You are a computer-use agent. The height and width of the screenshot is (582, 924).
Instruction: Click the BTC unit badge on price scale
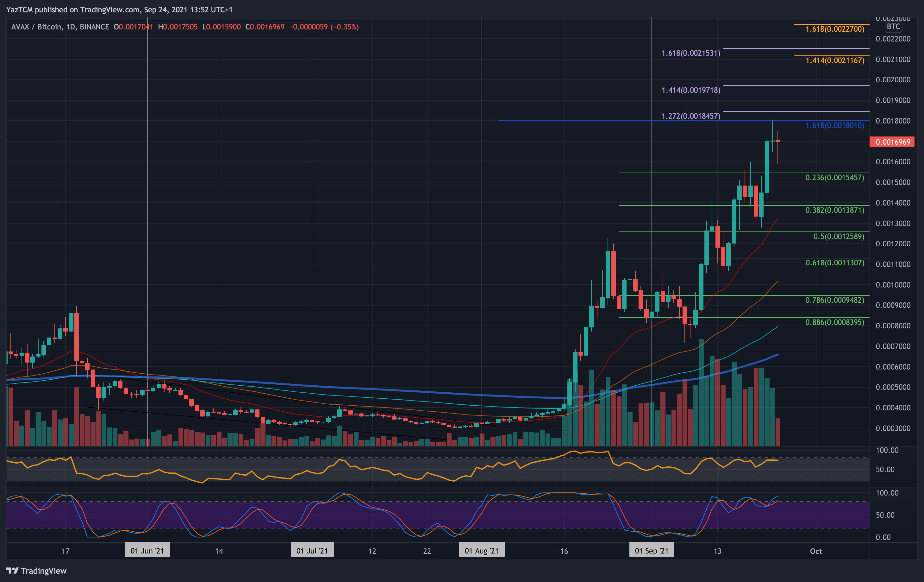pyautogui.click(x=893, y=27)
